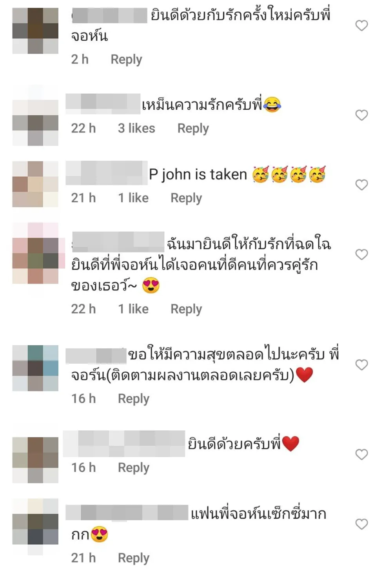
Task: Reply to bottom comment from 21 h
Action: (134, 558)
